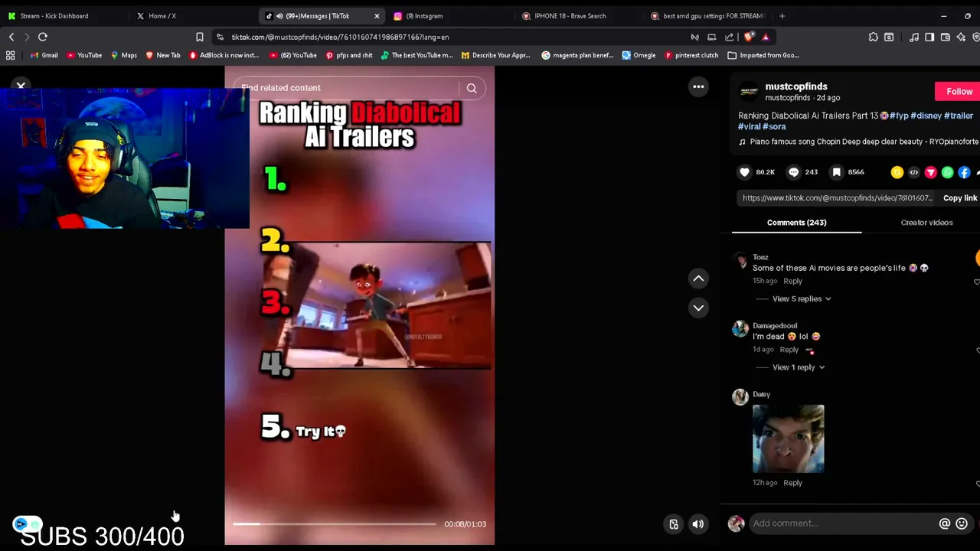Follow the mustcopfinds account

coord(959,92)
